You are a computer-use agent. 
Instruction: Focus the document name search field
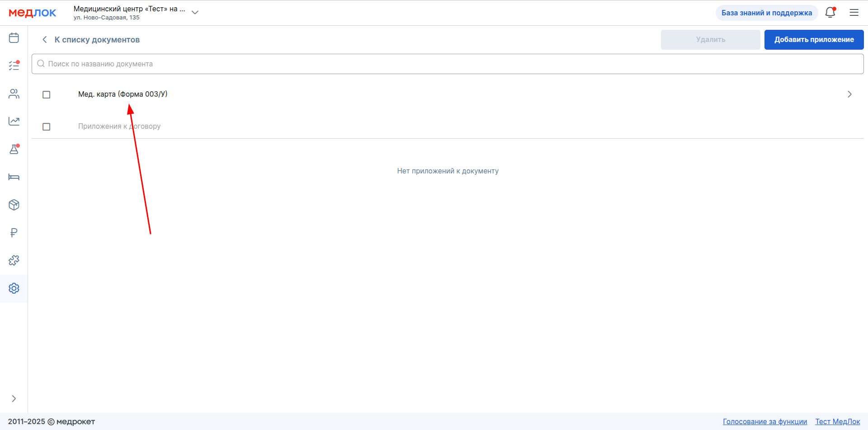point(448,64)
